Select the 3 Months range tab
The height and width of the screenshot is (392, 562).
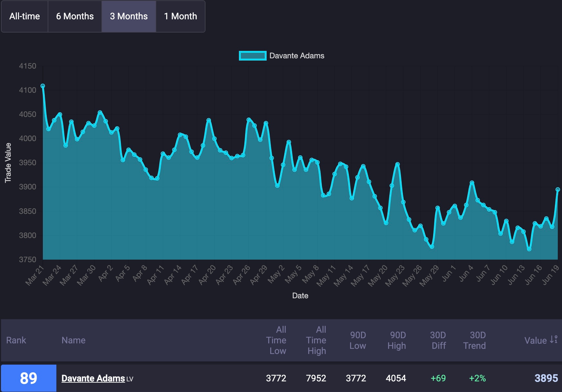point(129,16)
